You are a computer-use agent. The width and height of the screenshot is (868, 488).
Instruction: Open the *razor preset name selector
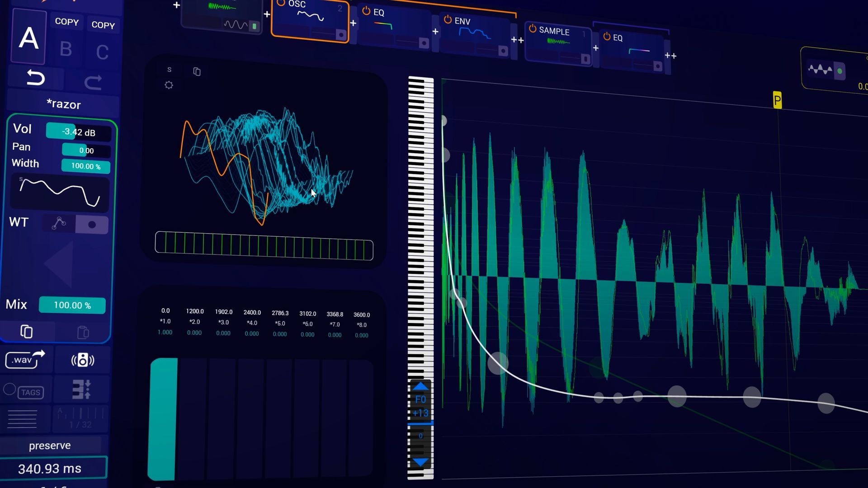click(63, 104)
